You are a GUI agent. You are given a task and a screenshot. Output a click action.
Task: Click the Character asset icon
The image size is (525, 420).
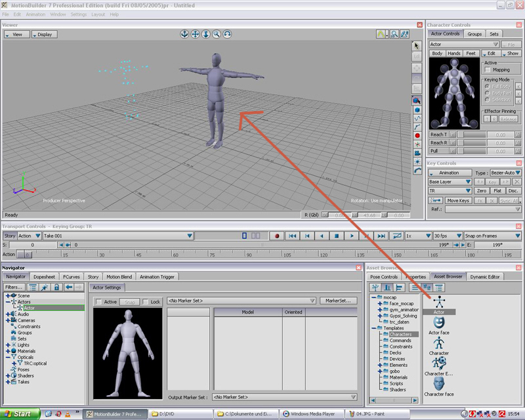tap(439, 343)
